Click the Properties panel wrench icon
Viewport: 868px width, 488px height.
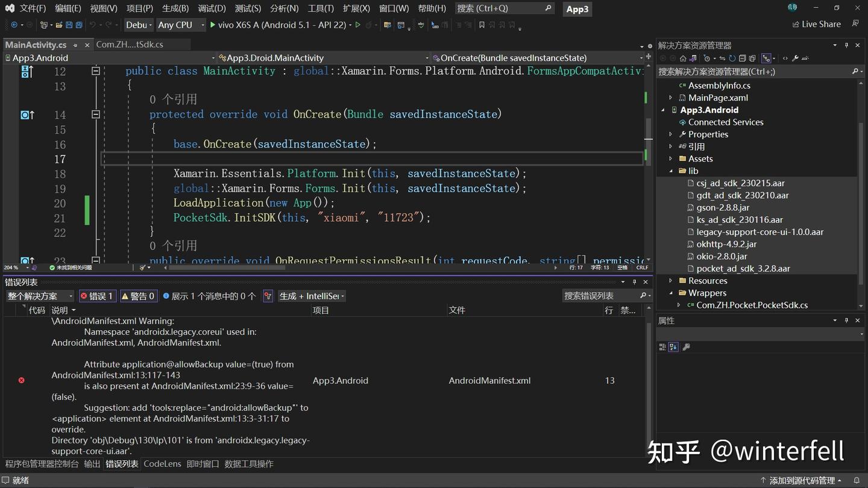(686, 347)
